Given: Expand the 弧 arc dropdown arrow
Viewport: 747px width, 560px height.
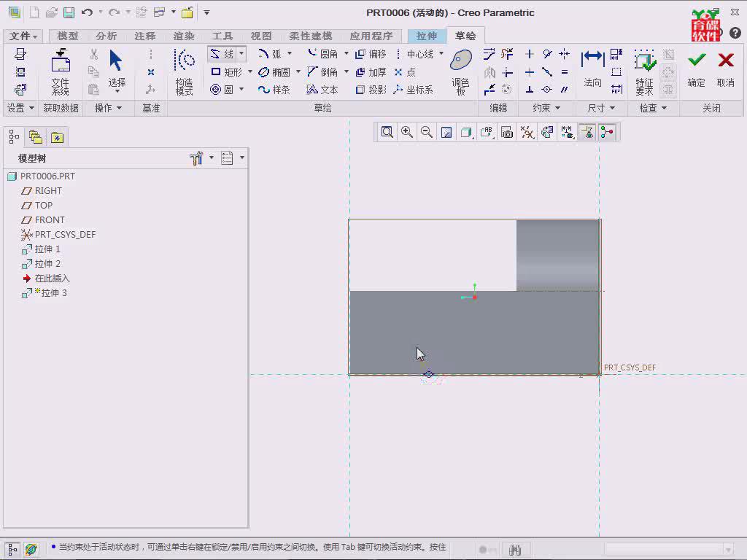Looking at the screenshot, I should [289, 54].
